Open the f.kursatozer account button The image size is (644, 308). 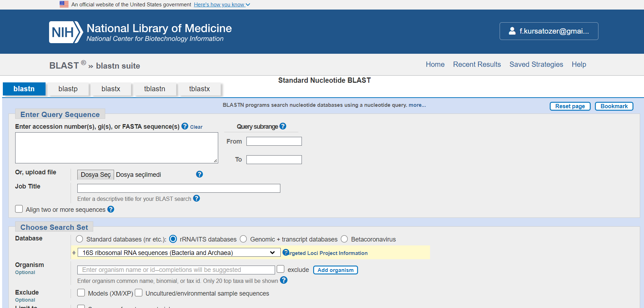click(x=549, y=31)
